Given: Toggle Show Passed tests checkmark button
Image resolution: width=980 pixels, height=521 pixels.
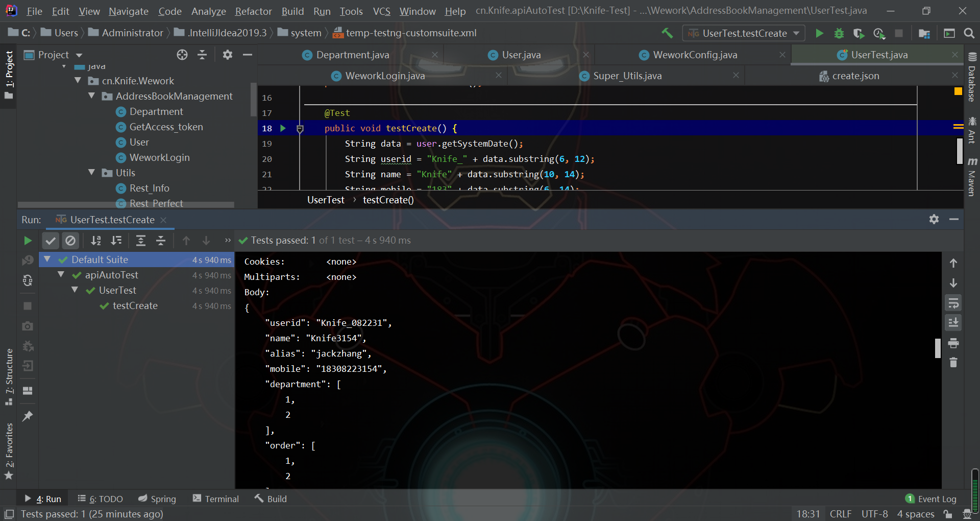Looking at the screenshot, I should point(51,241).
